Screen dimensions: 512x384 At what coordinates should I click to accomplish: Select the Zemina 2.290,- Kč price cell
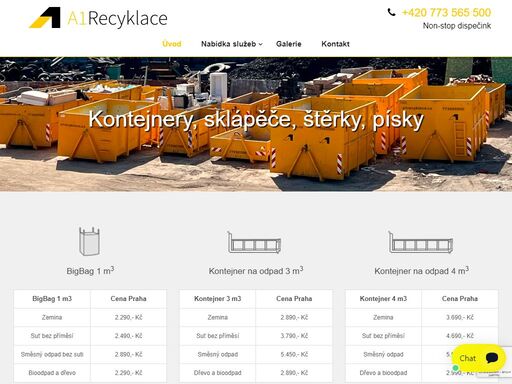[128, 317]
